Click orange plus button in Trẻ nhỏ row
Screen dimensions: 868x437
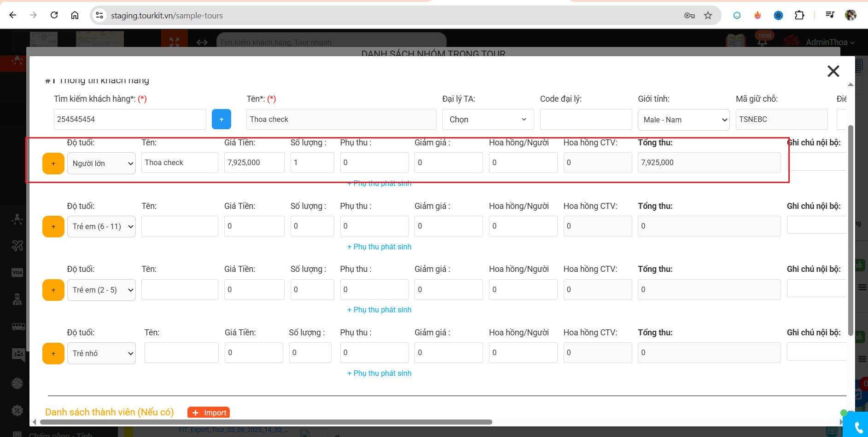(x=53, y=353)
